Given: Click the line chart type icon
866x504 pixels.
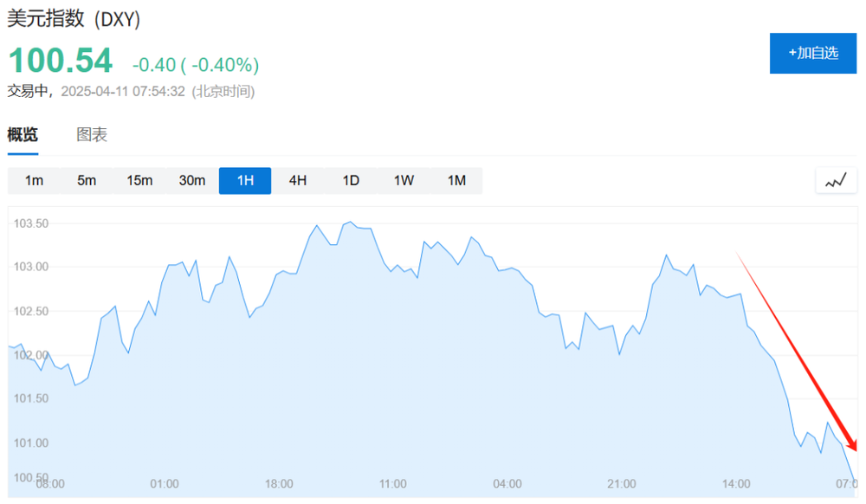Looking at the screenshot, I should coord(836,181).
